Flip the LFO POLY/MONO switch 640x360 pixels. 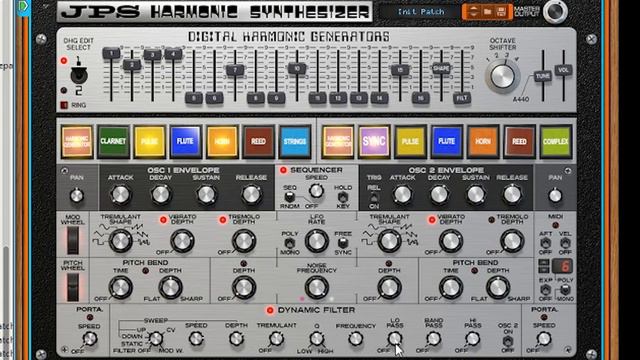[290, 243]
